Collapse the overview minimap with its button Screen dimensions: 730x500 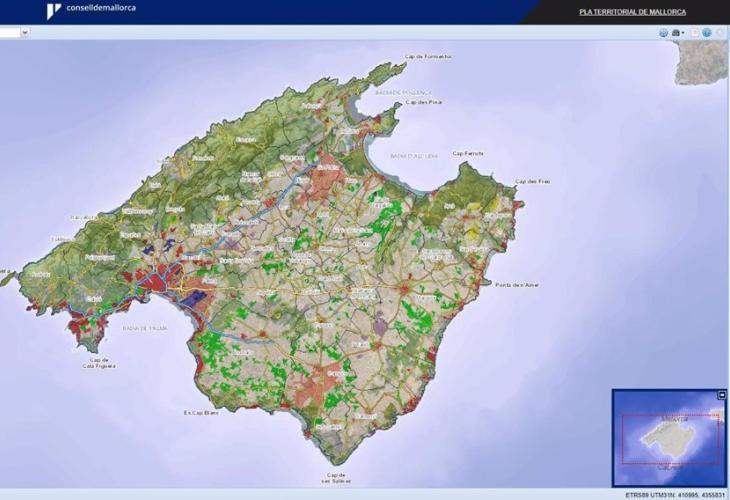722,396
